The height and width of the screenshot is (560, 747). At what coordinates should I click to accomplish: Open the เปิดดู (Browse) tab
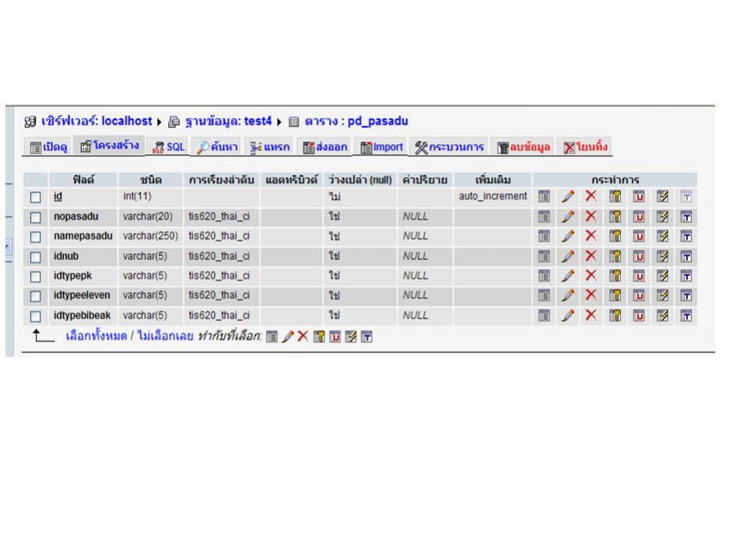point(48,147)
